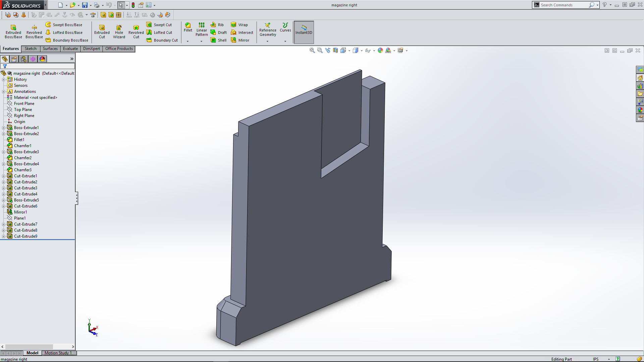Click the Edit Appearance color ball icon

coord(380,51)
